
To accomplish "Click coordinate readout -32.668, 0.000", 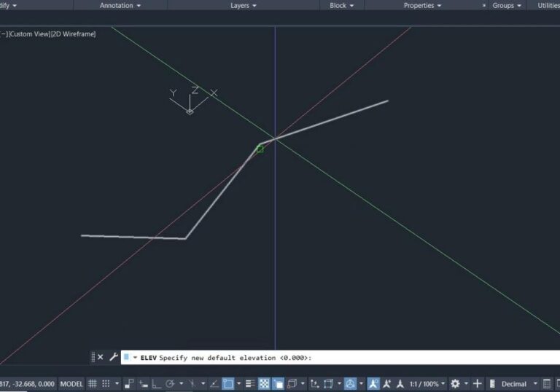I will pos(27,384).
